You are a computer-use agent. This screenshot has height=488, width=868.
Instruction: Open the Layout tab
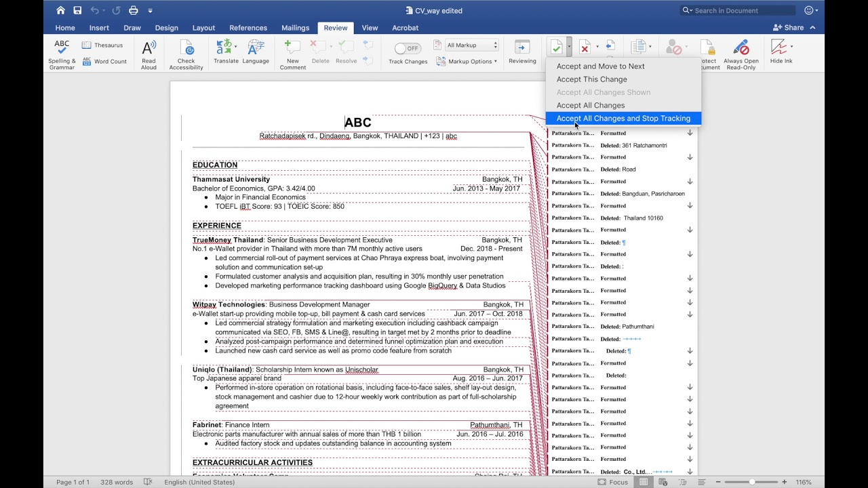203,28
